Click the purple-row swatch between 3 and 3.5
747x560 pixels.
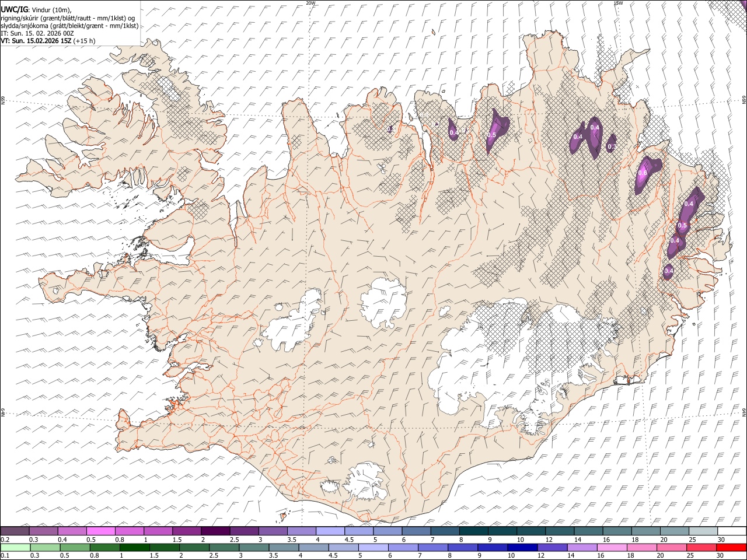point(272,531)
